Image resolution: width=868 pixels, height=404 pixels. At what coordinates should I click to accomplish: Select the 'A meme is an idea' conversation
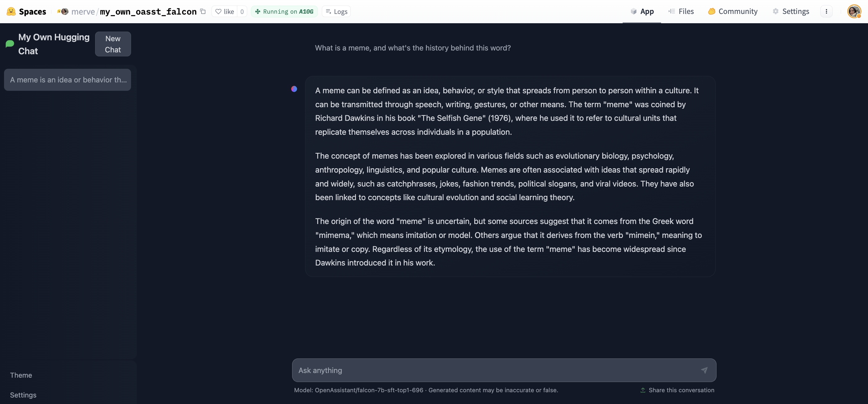pyautogui.click(x=68, y=80)
